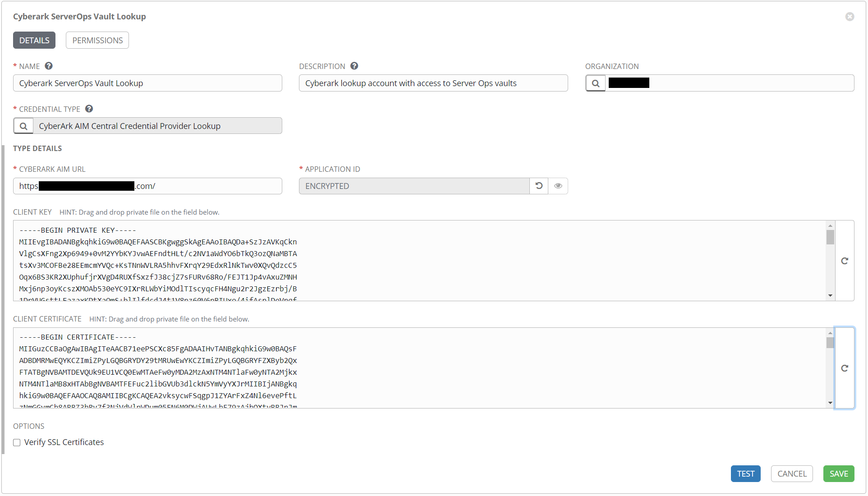Screen dimensions: 868x496
Task: Click the Credential Type lookup search icon
Action: coord(23,126)
